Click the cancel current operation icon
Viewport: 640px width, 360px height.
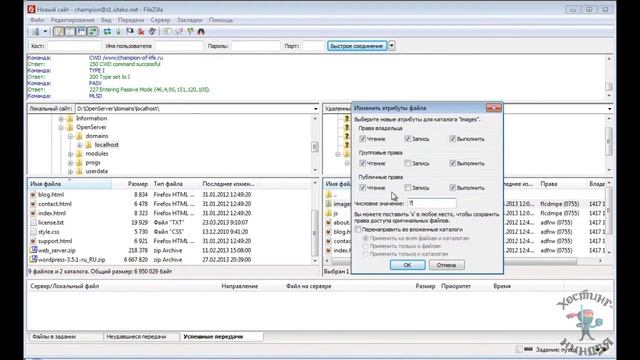[130, 31]
